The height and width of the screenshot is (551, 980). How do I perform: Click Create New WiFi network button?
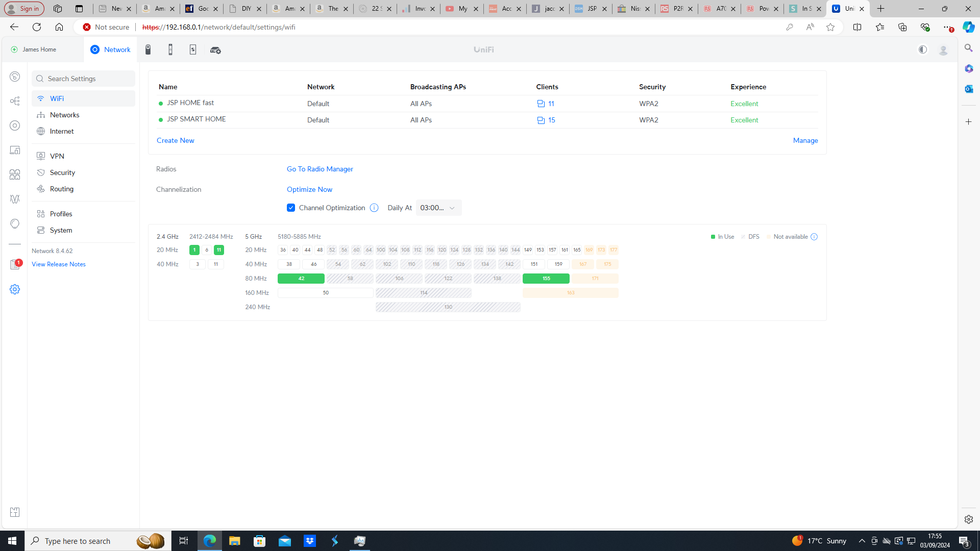point(175,140)
